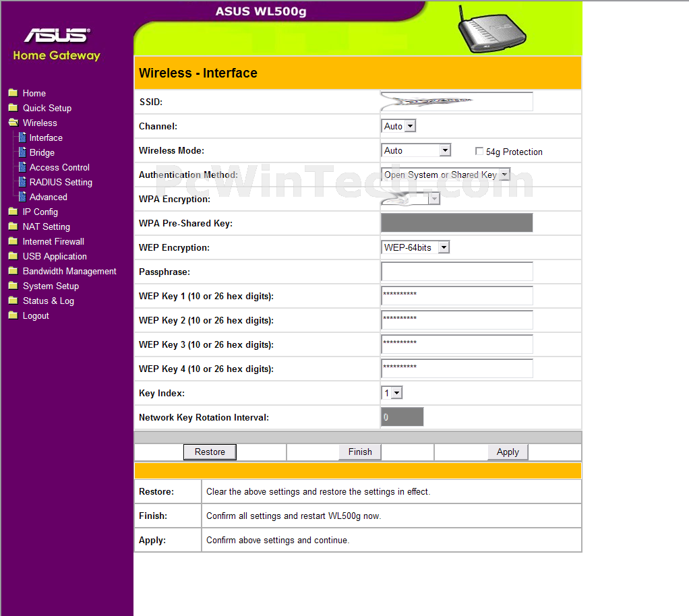Click the Logout folder icon

(x=13, y=315)
